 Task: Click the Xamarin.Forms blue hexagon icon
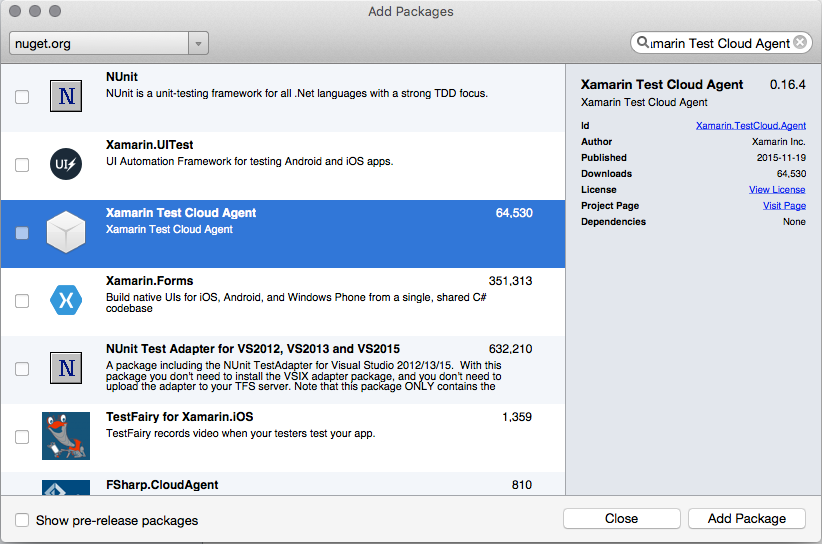pyautogui.click(x=66, y=300)
